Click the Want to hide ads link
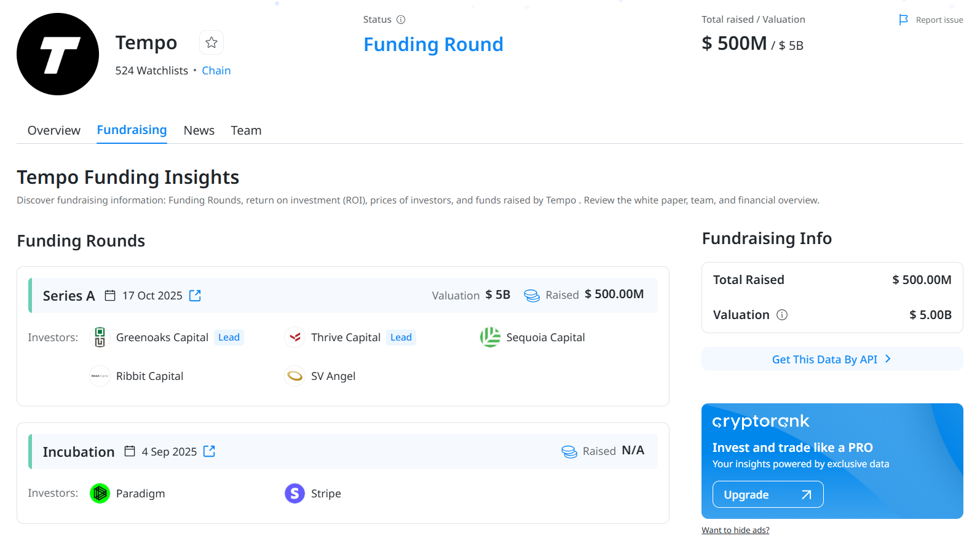The image size is (980, 541). click(x=735, y=529)
